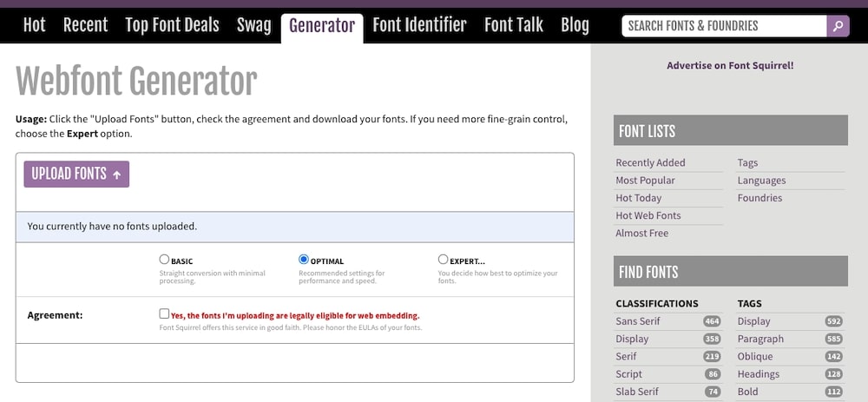Filter by Sans Serif classification
Viewport: 868px width, 402px height.
[638, 321]
